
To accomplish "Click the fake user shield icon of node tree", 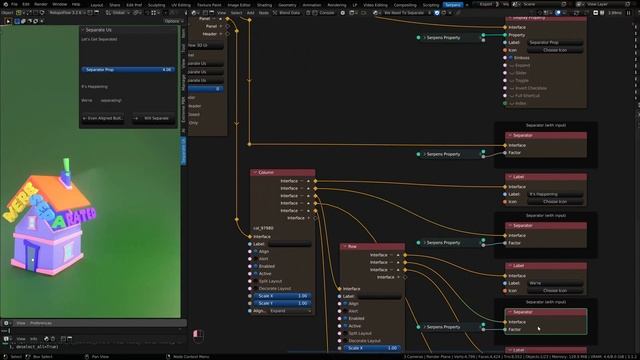I will (x=437, y=13).
